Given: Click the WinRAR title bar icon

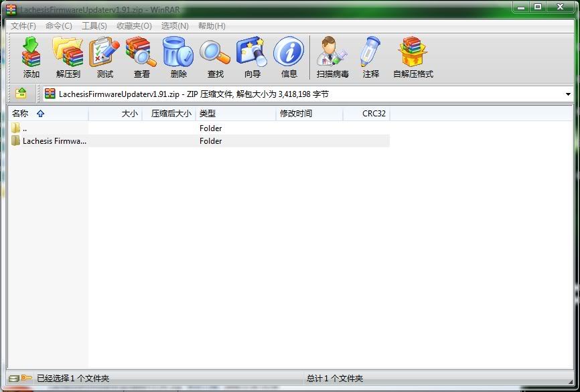Looking at the screenshot, I should 11,9.
